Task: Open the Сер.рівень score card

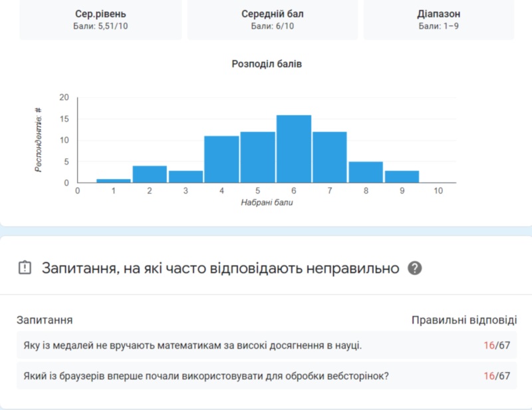Action: point(100,19)
